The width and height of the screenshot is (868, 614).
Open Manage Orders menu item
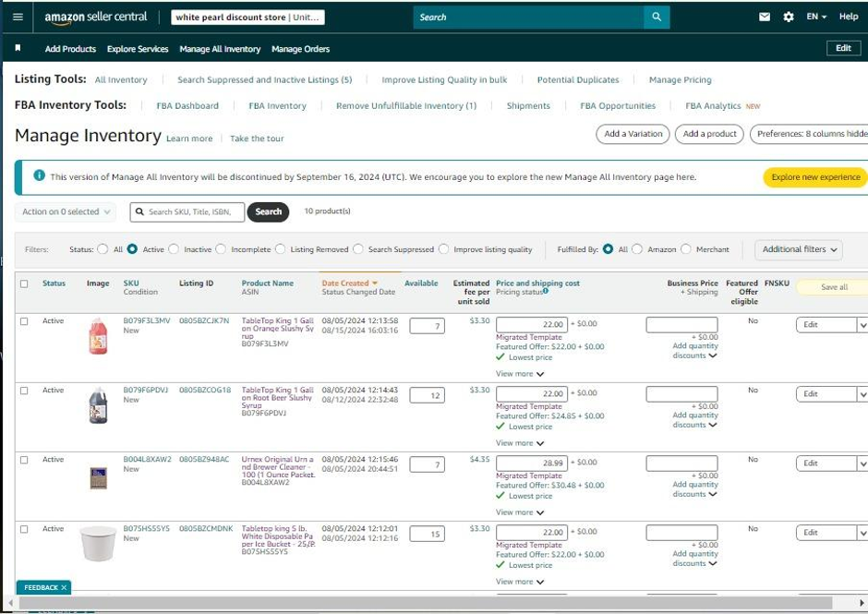[301, 49]
